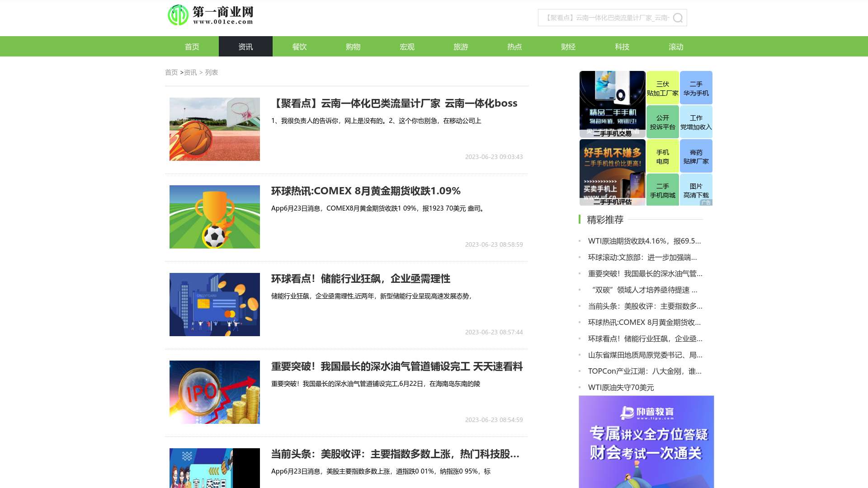Viewport: 868px width, 488px height.
Task: Switch to the 旅游 section
Action: (461, 47)
